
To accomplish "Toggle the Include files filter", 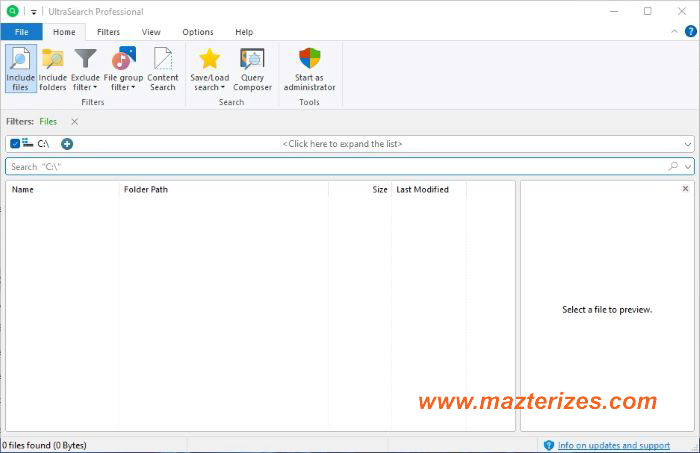I will click(x=21, y=68).
